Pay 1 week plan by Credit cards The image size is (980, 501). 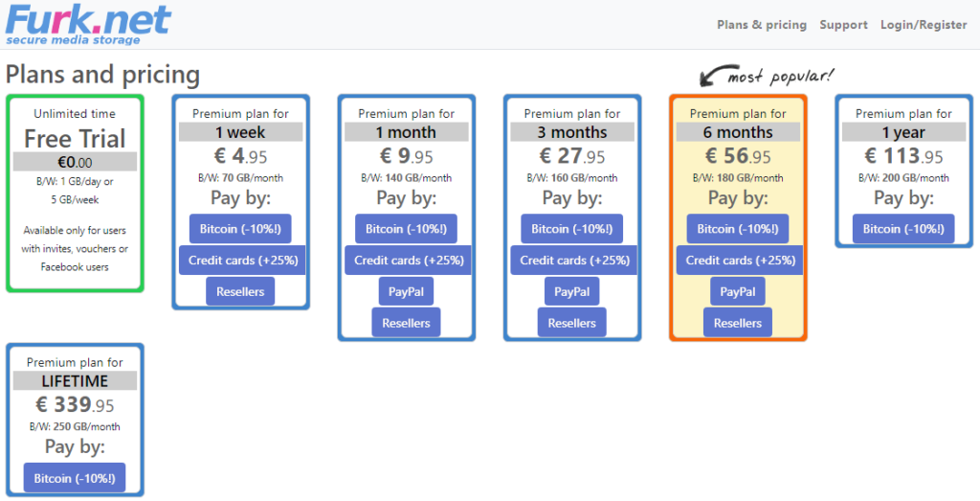coord(242,261)
